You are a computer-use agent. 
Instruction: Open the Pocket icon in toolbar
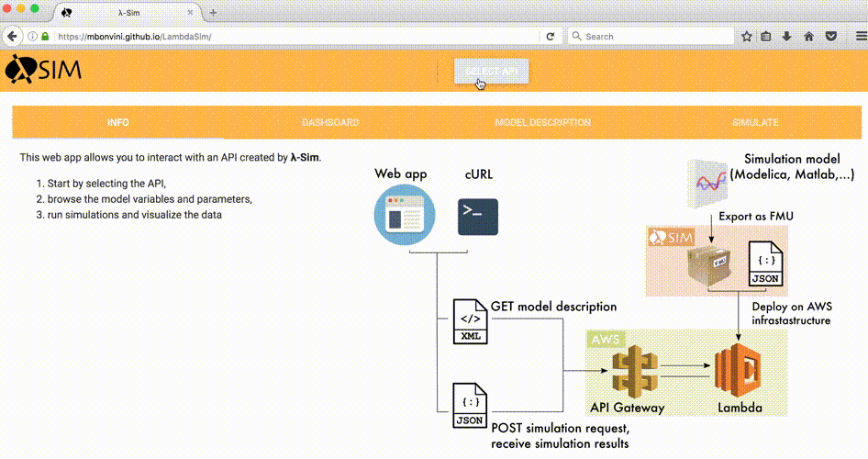(831, 37)
